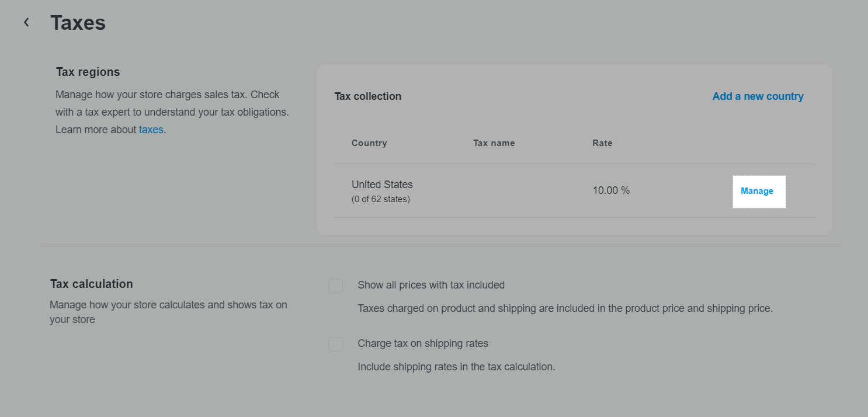Go back using the back arrow
Screen dimensions: 868x417
(26, 23)
